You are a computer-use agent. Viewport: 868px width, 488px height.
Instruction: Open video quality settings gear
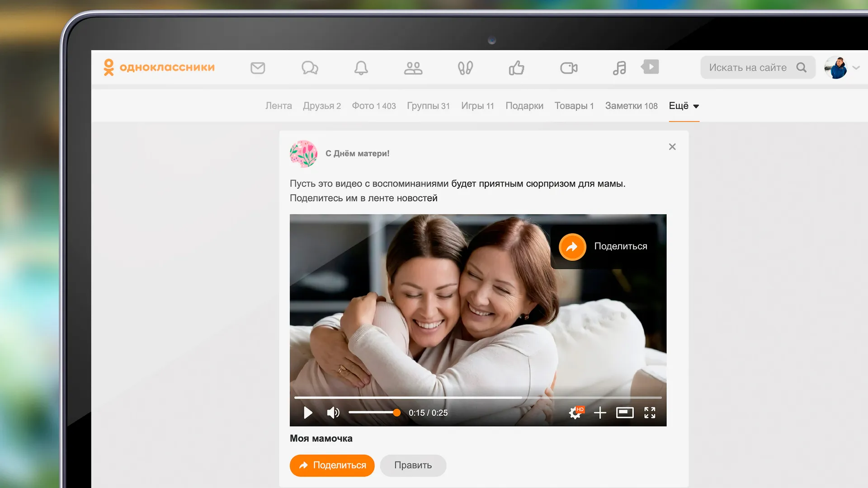[x=576, y=413]
